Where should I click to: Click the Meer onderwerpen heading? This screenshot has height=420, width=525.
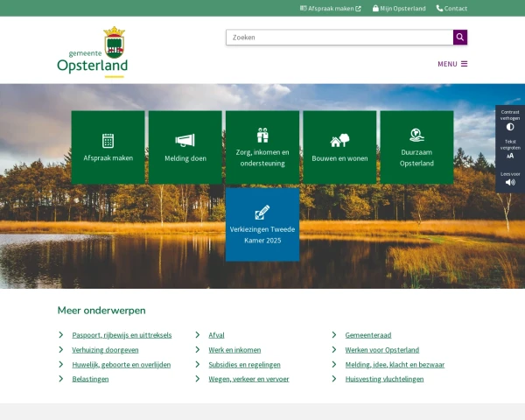101,311
